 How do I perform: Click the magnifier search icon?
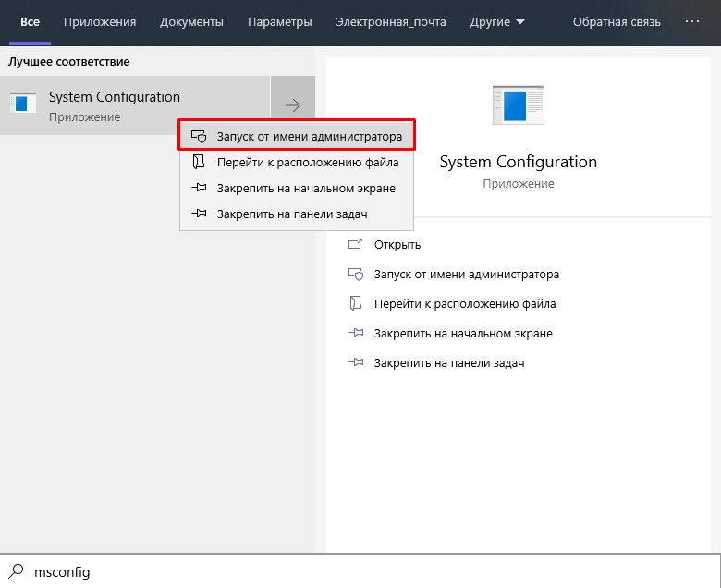pyautogui.click(x=16, y=571)
